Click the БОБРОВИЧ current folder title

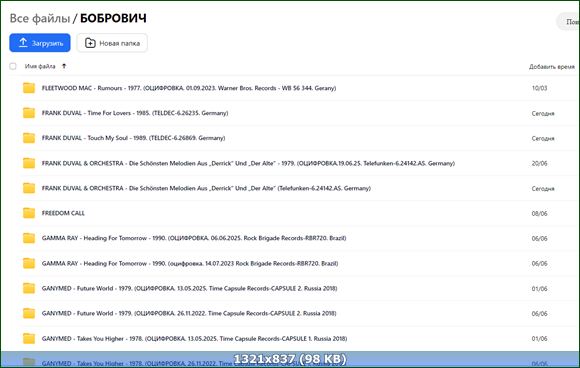(x=113, y=18)
